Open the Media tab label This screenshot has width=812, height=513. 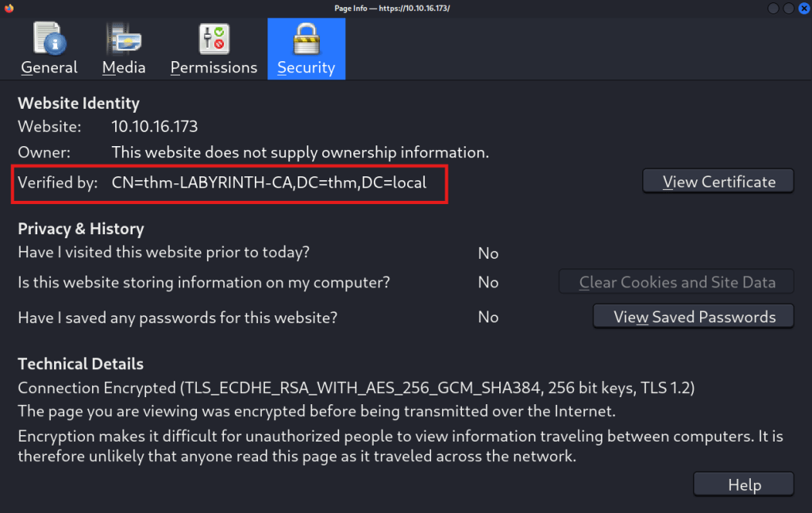tap(124, 67)
